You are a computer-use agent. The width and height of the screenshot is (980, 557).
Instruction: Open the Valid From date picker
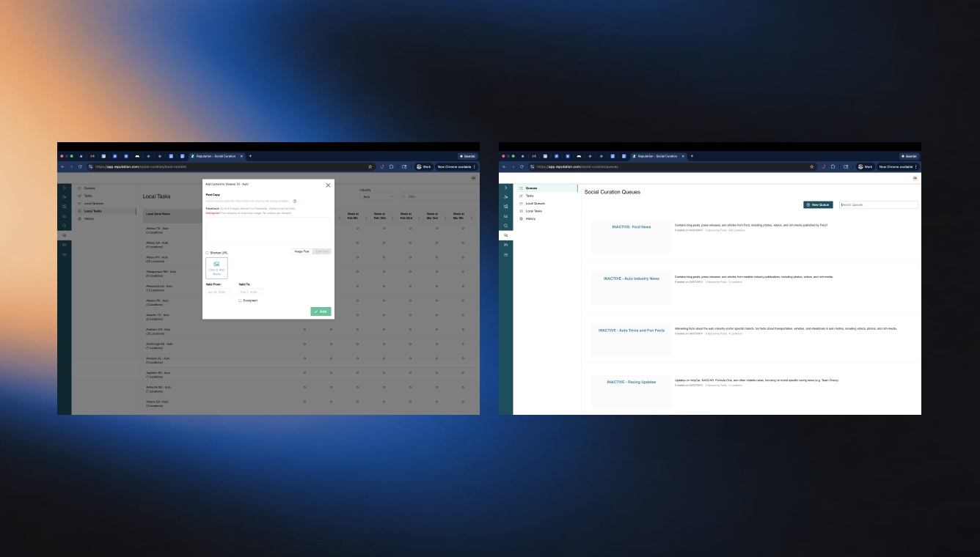coord(218,292)
